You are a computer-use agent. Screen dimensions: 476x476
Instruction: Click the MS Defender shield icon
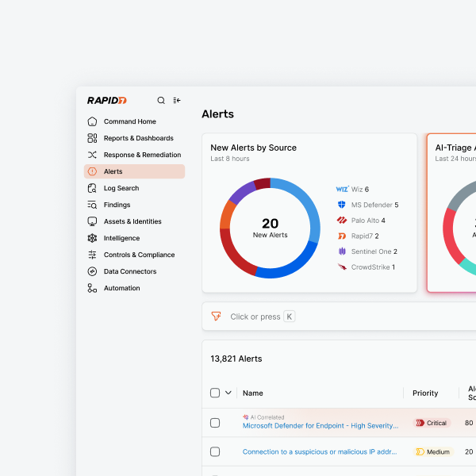342,205
